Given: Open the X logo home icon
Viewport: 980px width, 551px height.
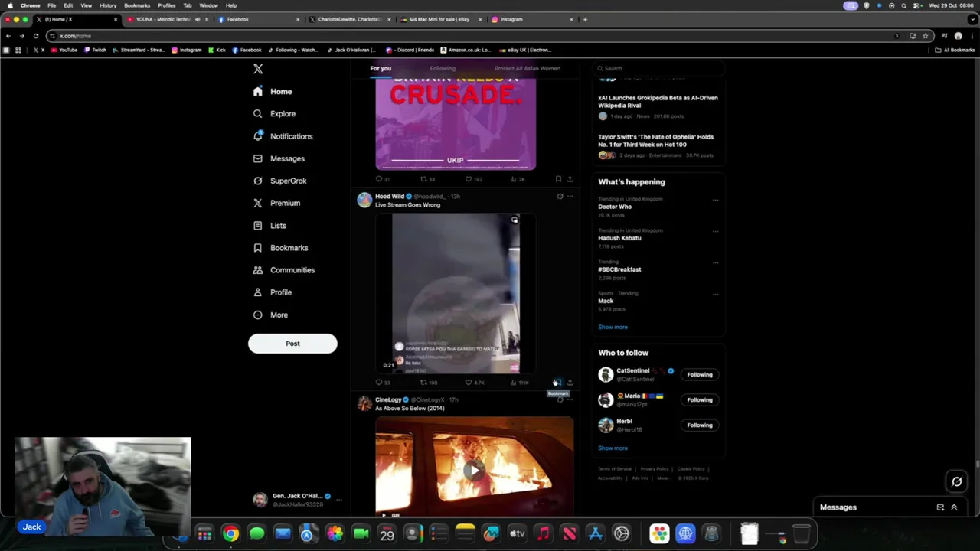Looking at the screenshot, I should pos(258,69).
